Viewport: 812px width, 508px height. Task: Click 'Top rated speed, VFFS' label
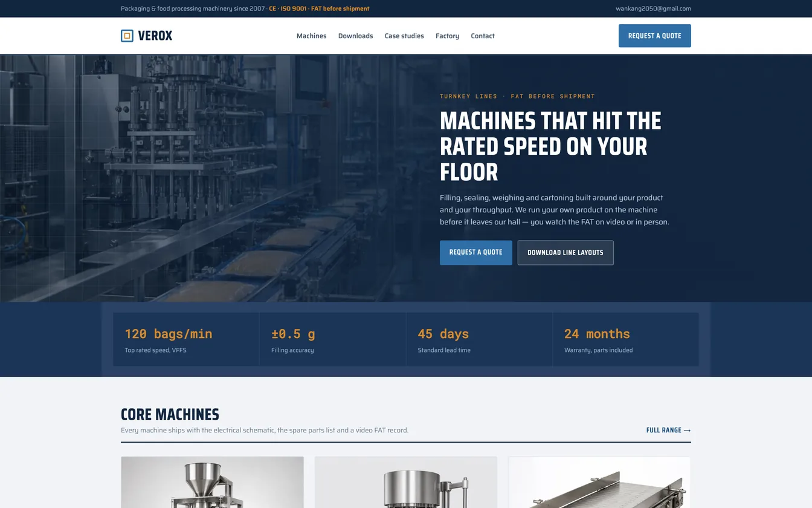click(155, 350)
